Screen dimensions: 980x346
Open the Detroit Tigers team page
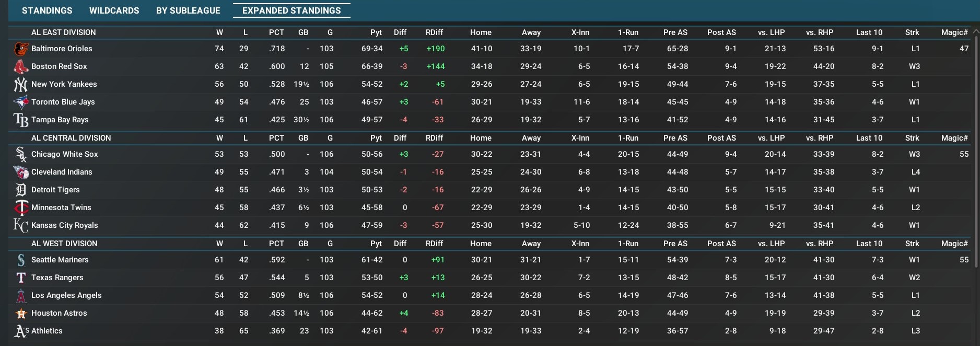pos(55,190)
